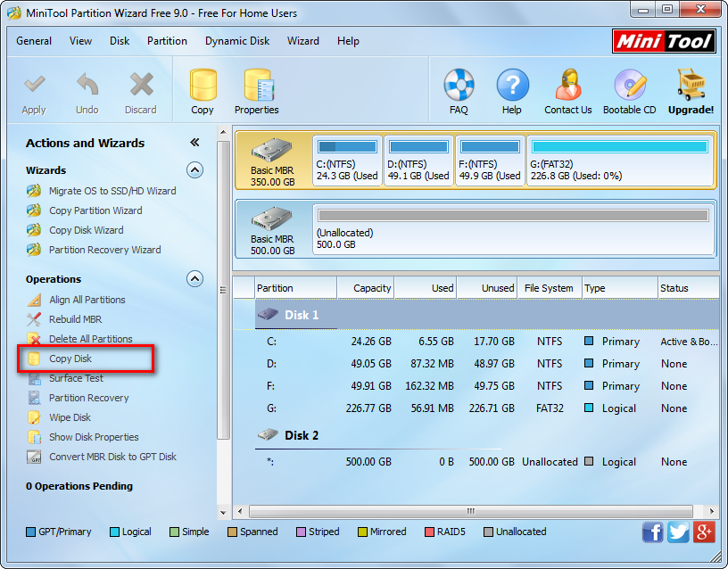Click the Status column header
This screenshot has height=569, width=728.
(688, 288)
